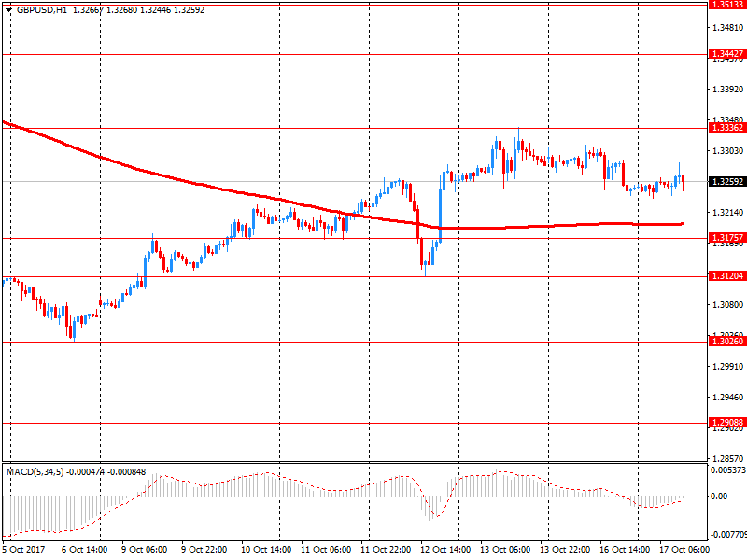Click the 11 Oct 22:00 time label

coord(386,550)
